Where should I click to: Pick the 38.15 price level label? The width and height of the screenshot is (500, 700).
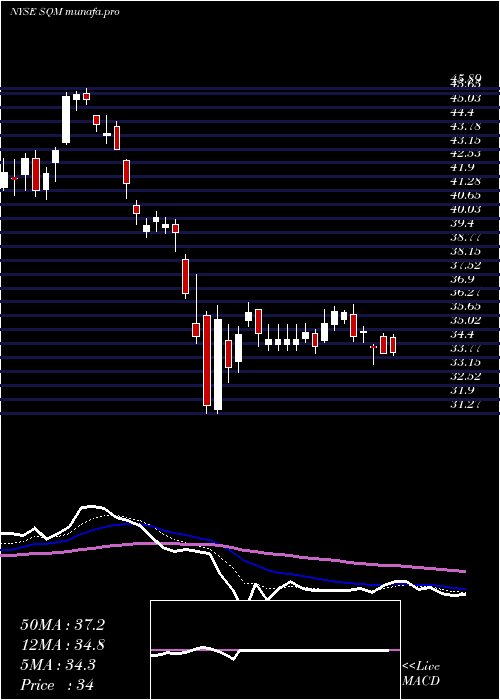tap(466, 251)
